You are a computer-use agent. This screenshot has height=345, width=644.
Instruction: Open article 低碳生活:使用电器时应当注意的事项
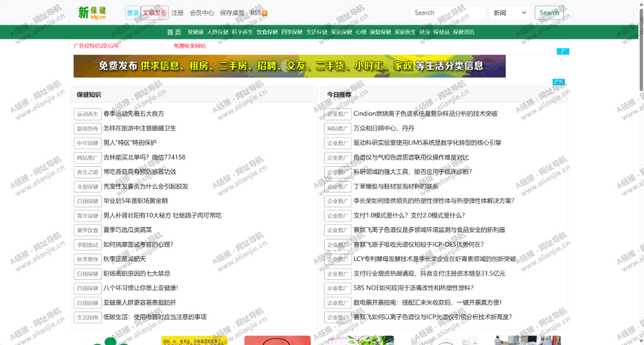[x=155, y=317]
